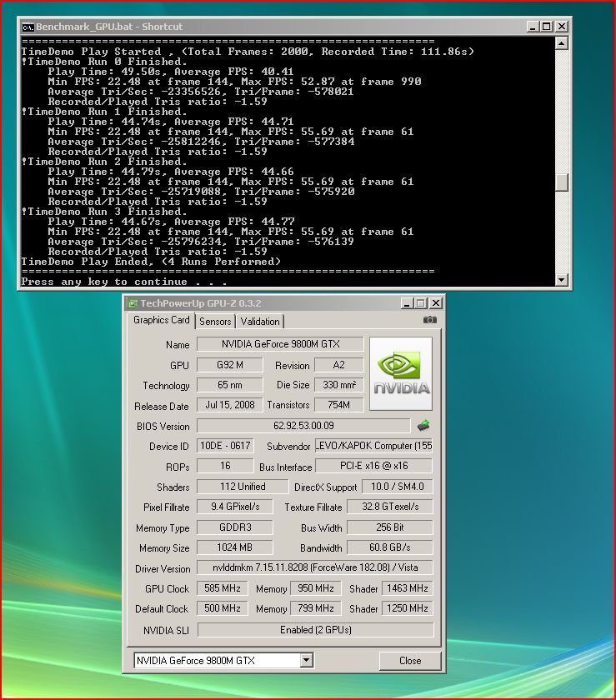Open the GPU selection dropdown arrow
The height and width of the screenshot is (700, 616).
[x=307, y=660]
